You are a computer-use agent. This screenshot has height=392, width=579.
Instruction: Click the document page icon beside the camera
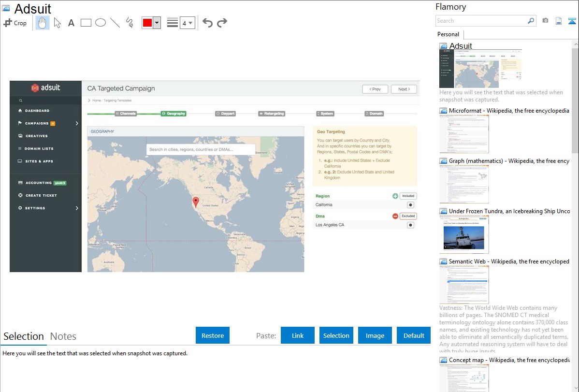[x=559, y=21]
